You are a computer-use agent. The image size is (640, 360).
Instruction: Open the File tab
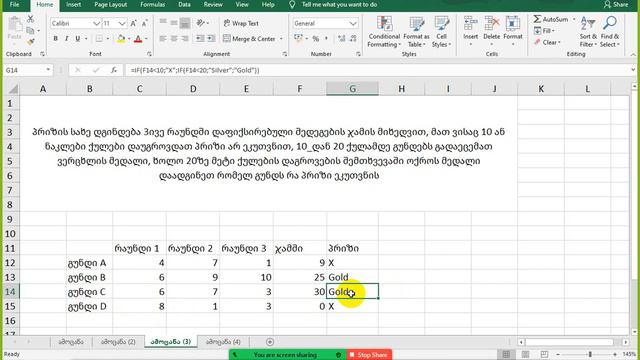pos(14,4)
